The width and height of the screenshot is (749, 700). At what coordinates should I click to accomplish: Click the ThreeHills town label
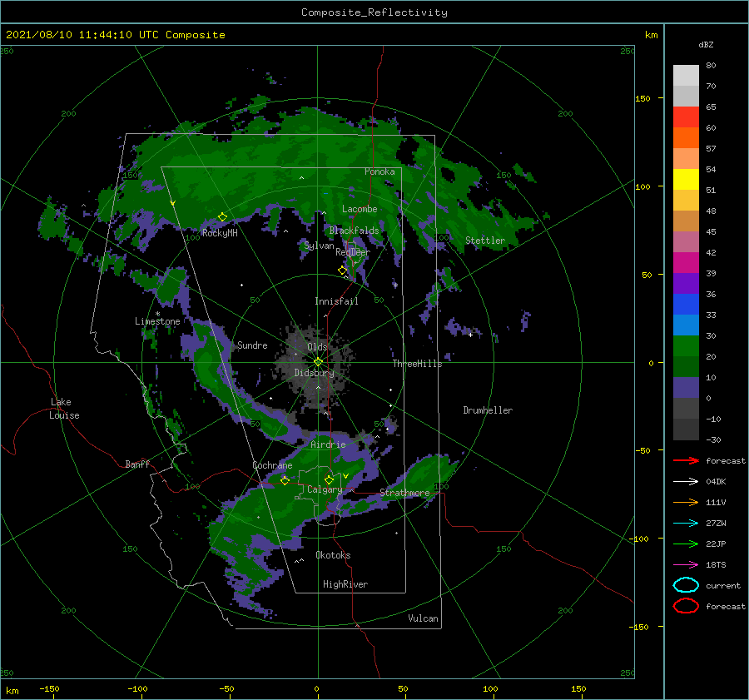[417, 364]
